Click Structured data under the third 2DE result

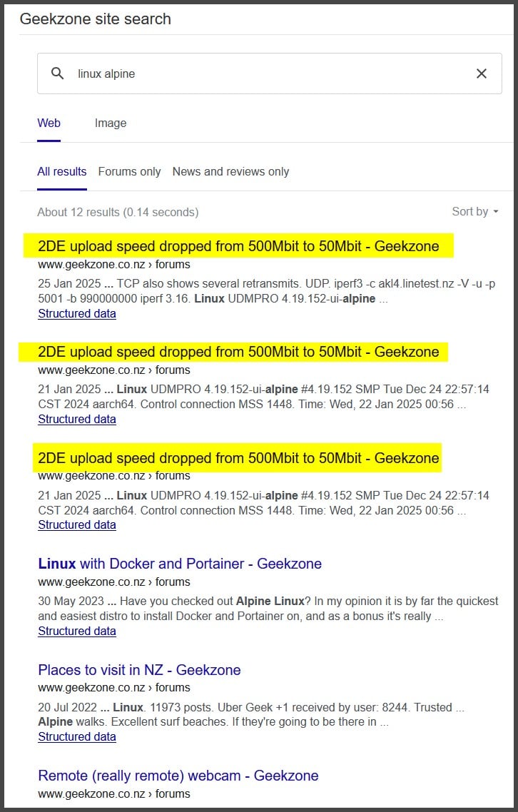77,524
